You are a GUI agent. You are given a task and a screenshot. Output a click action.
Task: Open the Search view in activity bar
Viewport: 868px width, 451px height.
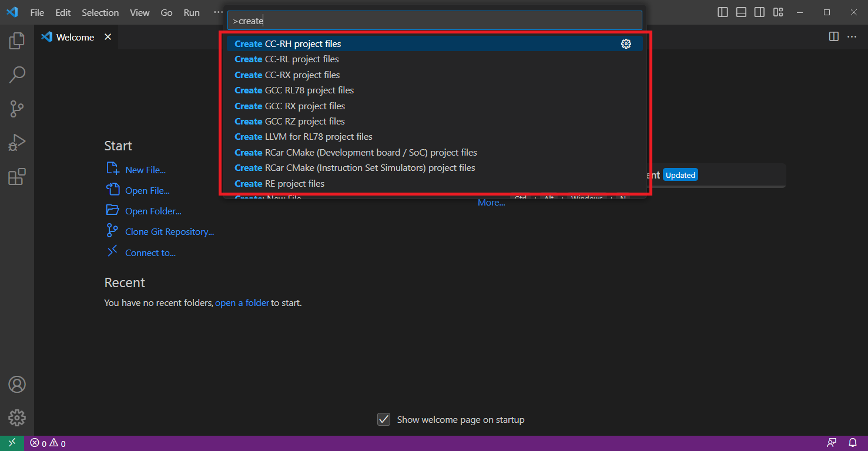[x=17, y=75]
